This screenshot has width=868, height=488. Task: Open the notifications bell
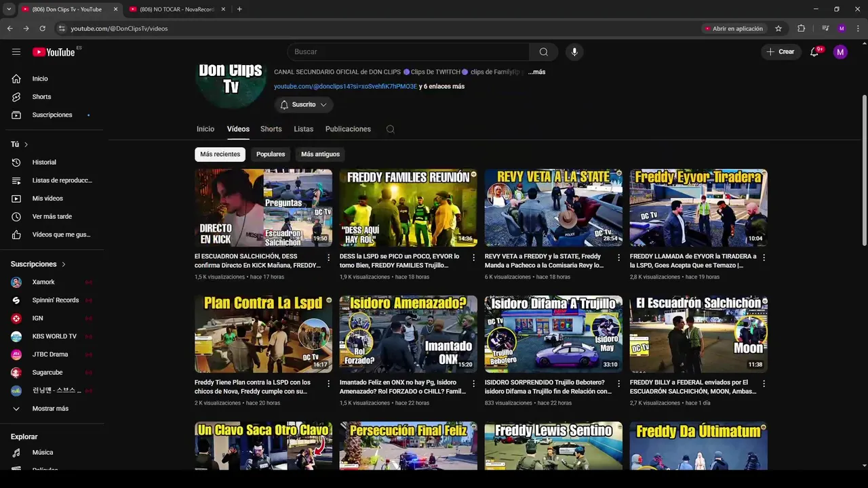[x=814, y=52]
